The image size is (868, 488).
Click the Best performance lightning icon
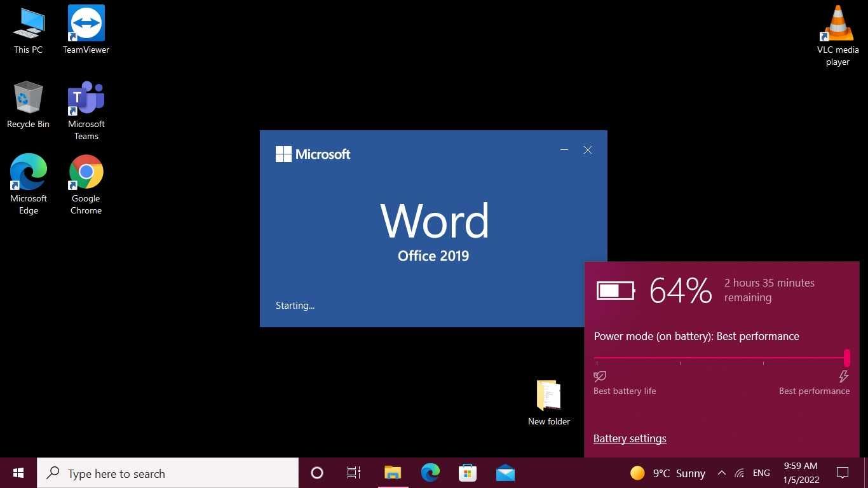click(x=844, y=377)
